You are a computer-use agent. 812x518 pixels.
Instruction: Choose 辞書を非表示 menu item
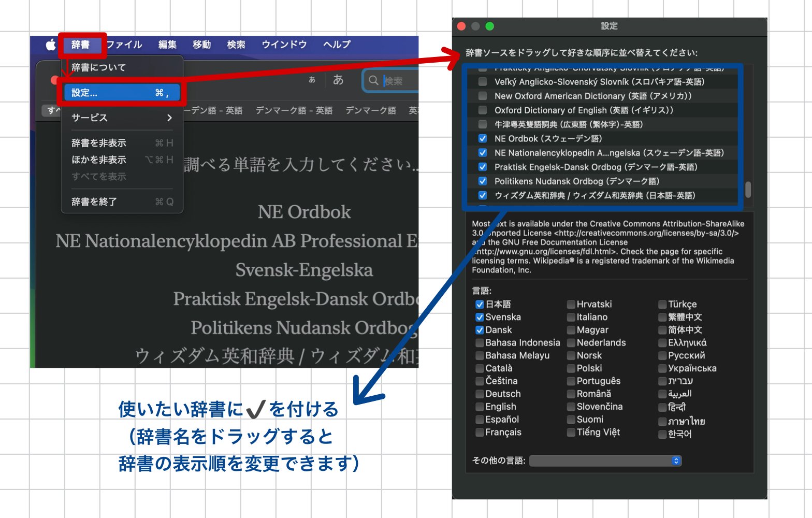122,143
